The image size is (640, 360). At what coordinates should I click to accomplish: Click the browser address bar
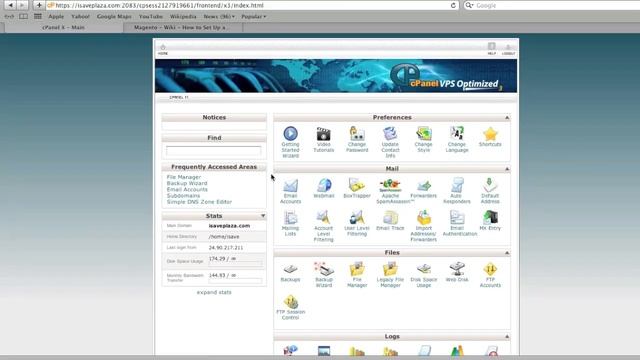coord(252,5)
